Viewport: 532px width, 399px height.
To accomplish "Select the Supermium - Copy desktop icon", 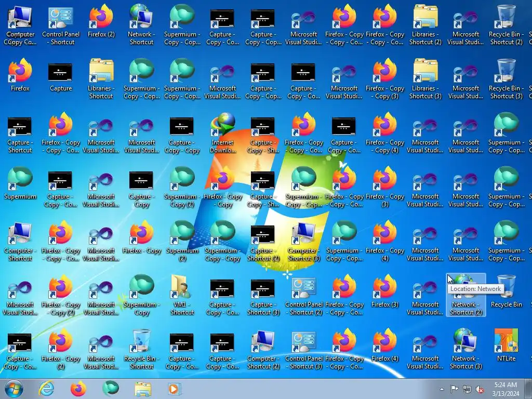I will point(141,295).
